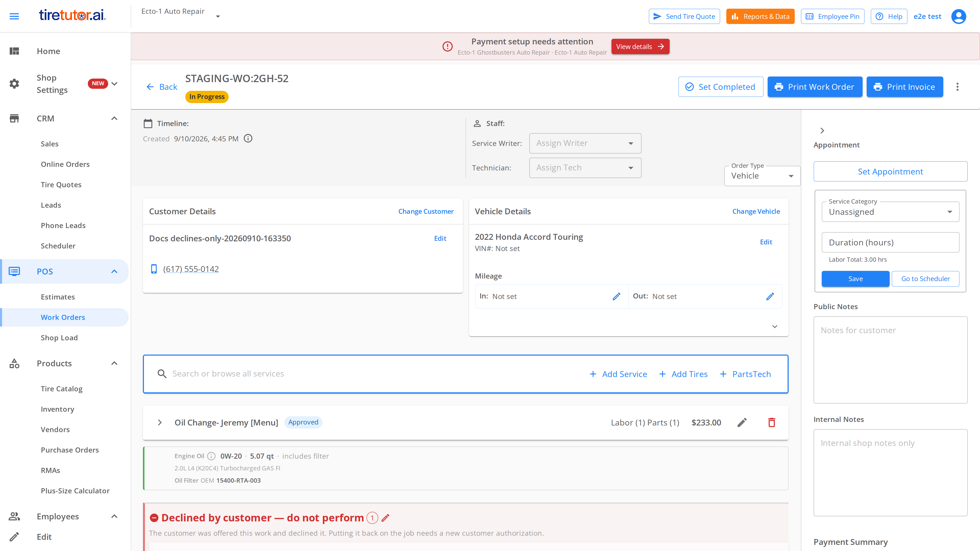Open the Order Type dropdown

point(762,176)
